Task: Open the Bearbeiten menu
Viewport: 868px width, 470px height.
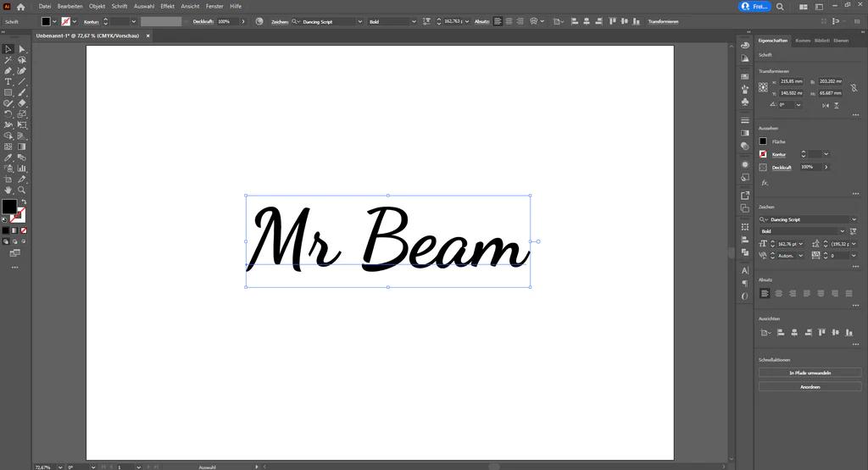Action: [70, 7]
